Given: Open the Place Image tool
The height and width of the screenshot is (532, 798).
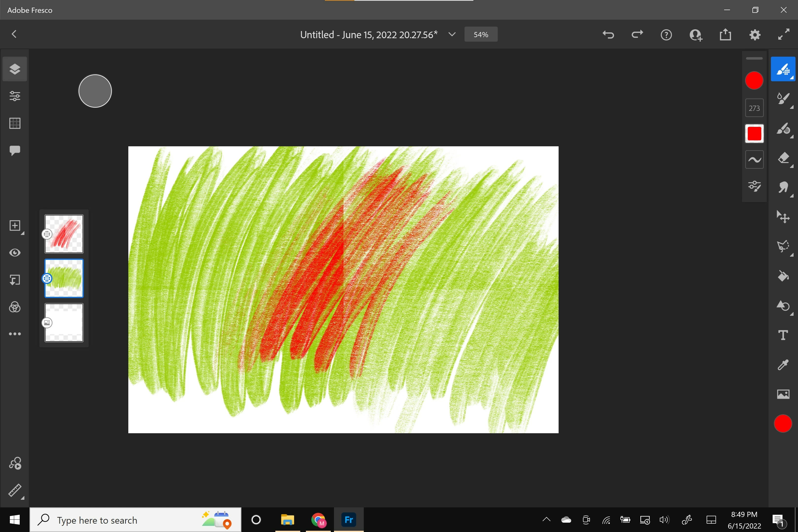Looking at the screenshot, I should click(783, 394).
